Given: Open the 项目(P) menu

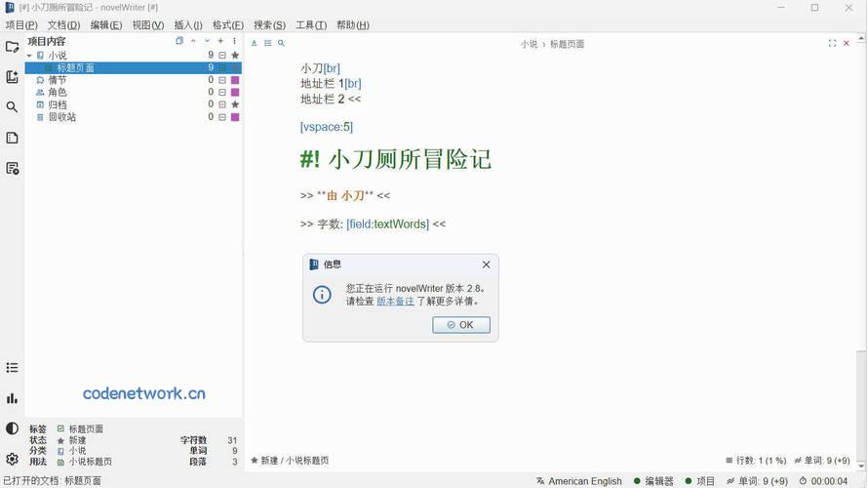Looking at the screenshot, I should [21, 25].
